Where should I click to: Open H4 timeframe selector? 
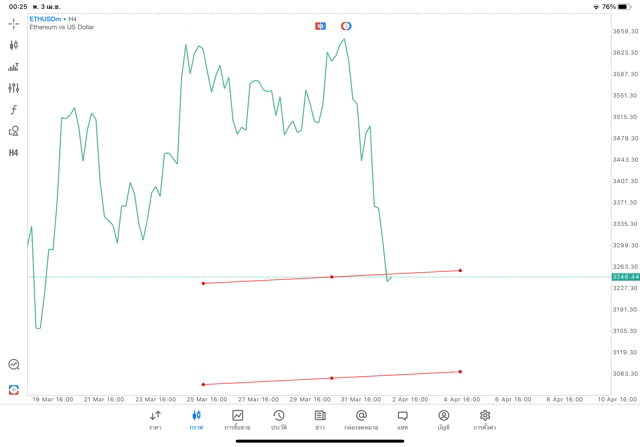pos(13,152)
